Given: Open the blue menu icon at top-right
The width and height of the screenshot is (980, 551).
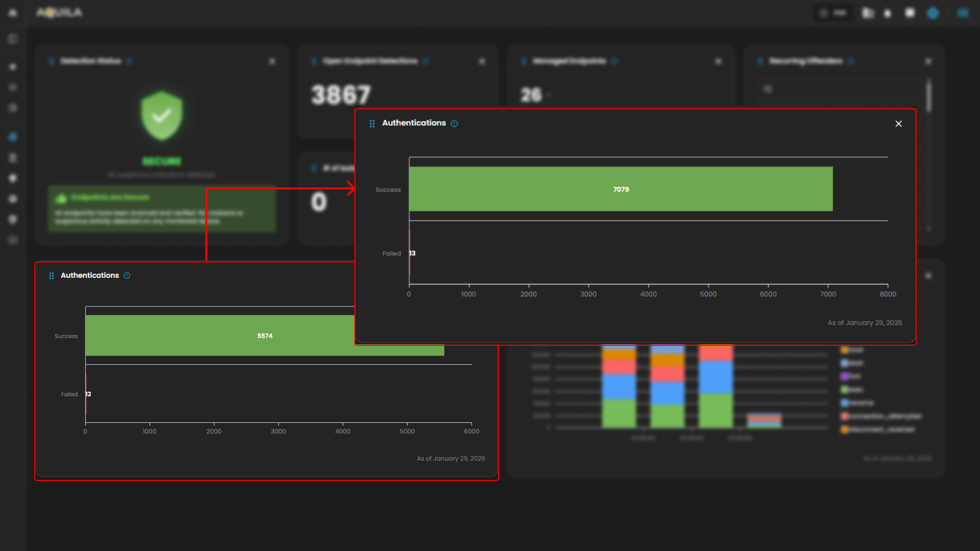Looking at the screenshot, I should [x=963, y=13].
